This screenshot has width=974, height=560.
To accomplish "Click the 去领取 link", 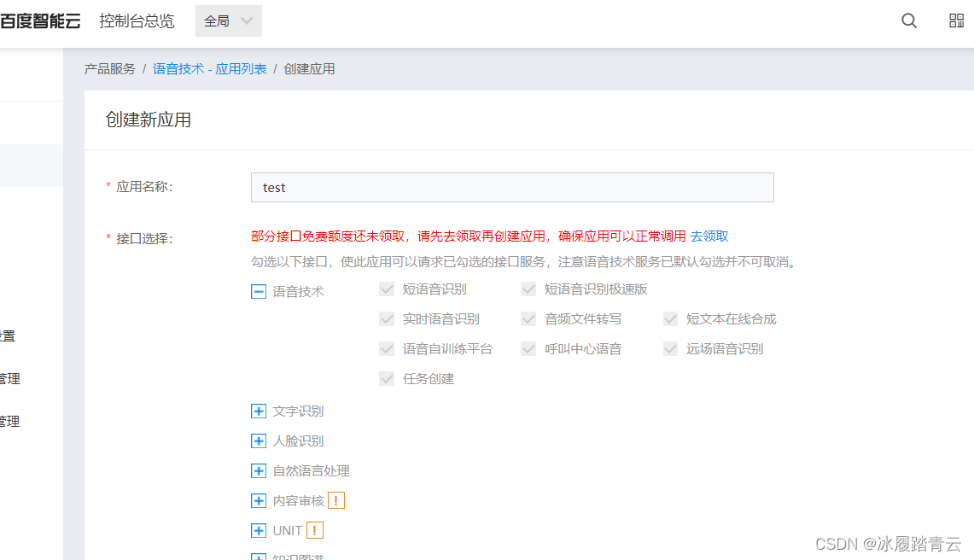I will 710,236.
